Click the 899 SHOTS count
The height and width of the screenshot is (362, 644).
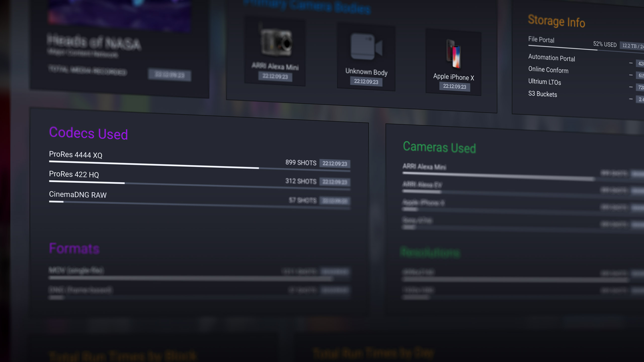click(301, 162)
